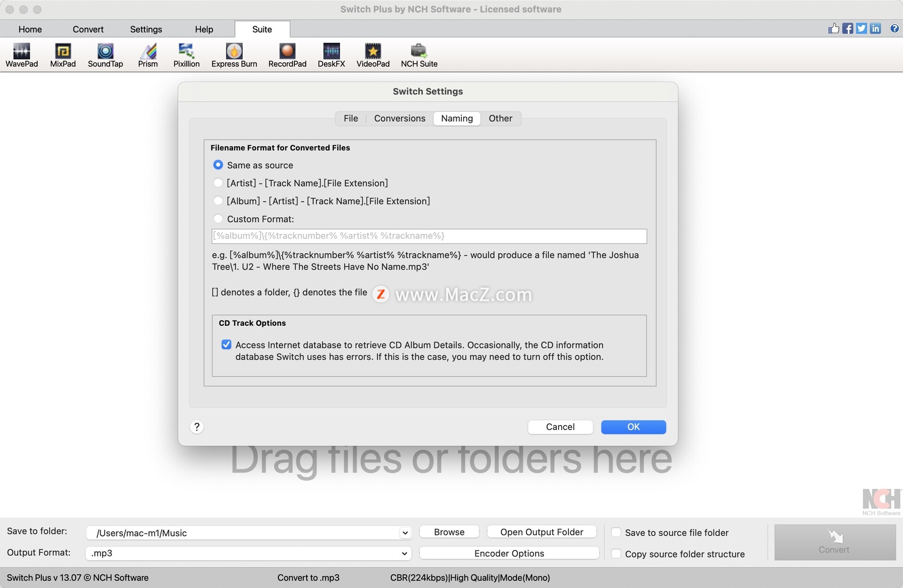Click the dialog's question mark help button

point(197,427)
